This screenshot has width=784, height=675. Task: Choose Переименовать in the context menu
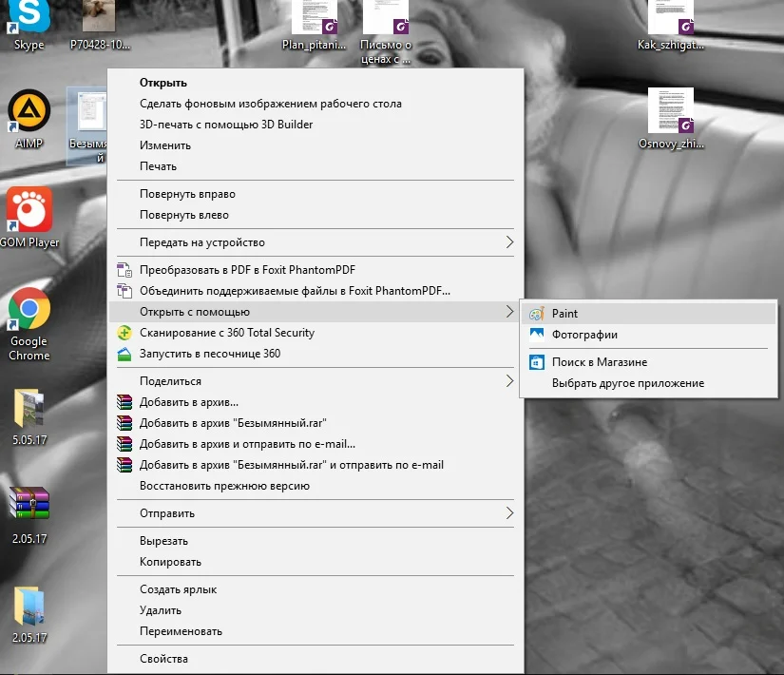pyautogui.click(x=316, y=632)
